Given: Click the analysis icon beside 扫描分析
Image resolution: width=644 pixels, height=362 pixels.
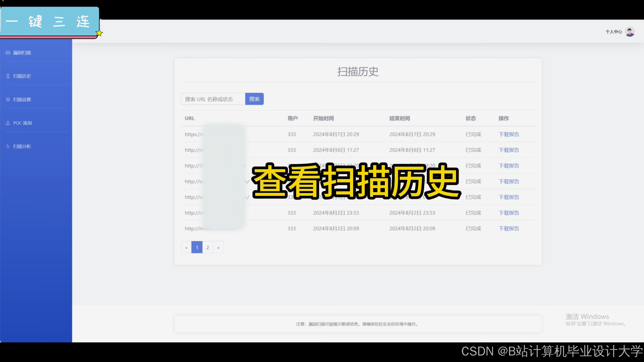Looking at the screenshot, I should point(8,146).
